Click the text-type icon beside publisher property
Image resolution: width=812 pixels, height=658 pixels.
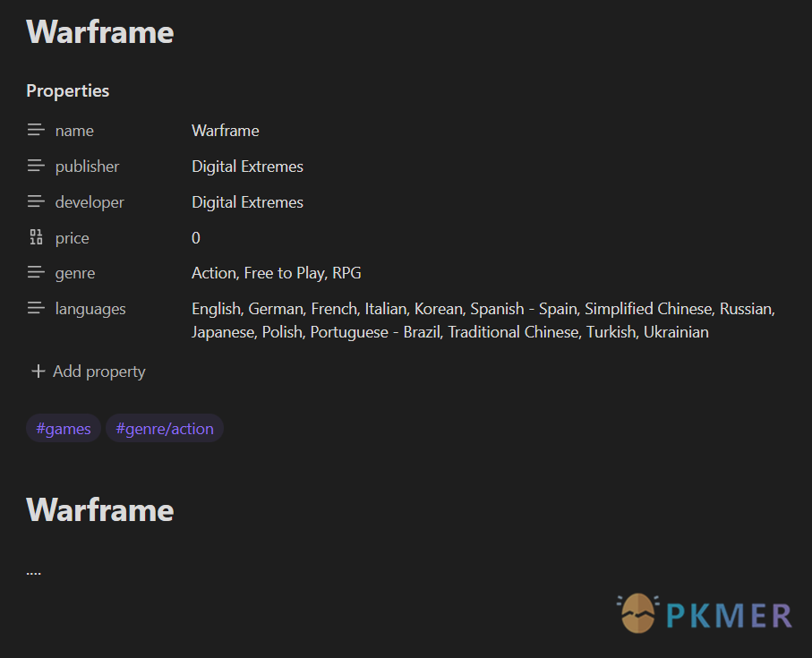point(36,166)
